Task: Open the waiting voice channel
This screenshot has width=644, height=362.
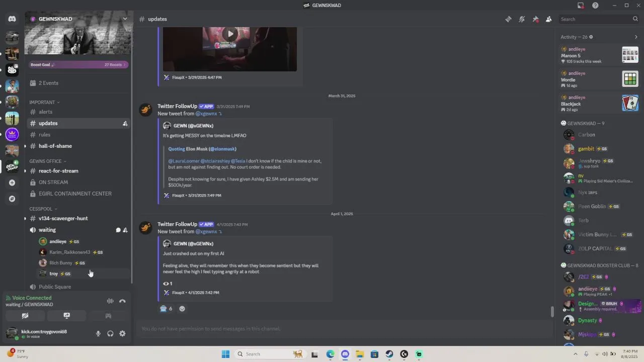Action: (x=78, y=230)
